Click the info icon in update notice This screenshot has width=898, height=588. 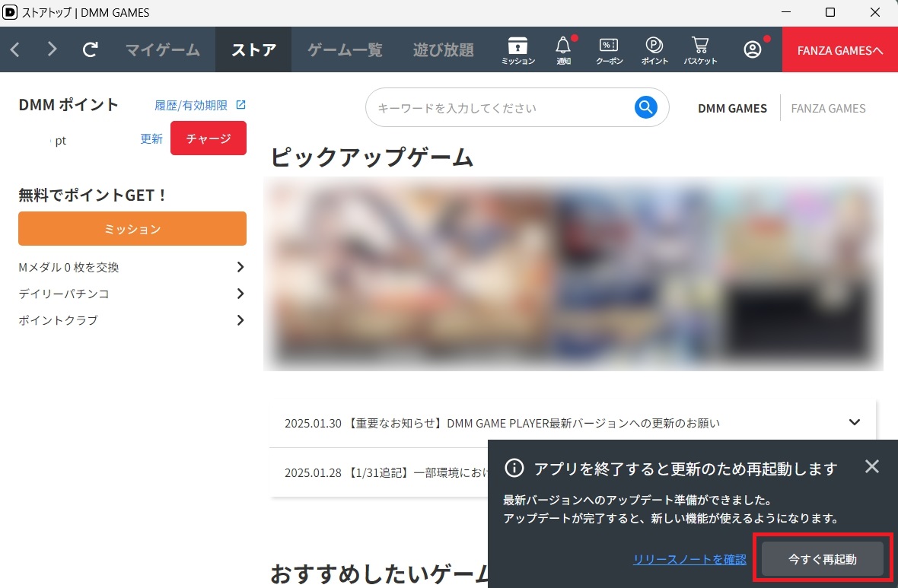pyautogui.click(x=514, y=468)
